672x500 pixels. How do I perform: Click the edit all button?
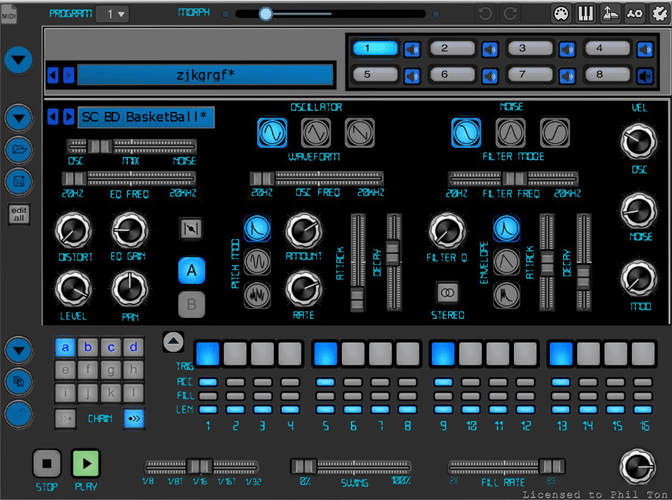[x=19, y=214]
